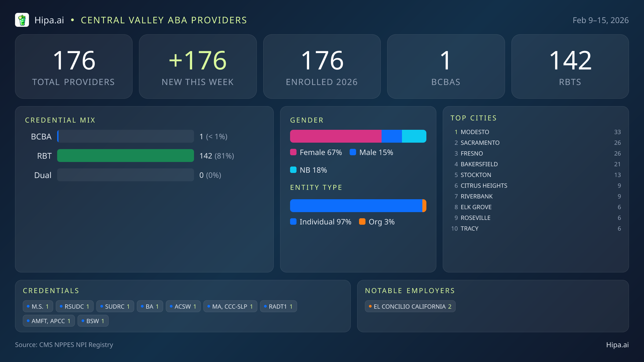Click the Male blue legend swatch

[x=353, y=152]
